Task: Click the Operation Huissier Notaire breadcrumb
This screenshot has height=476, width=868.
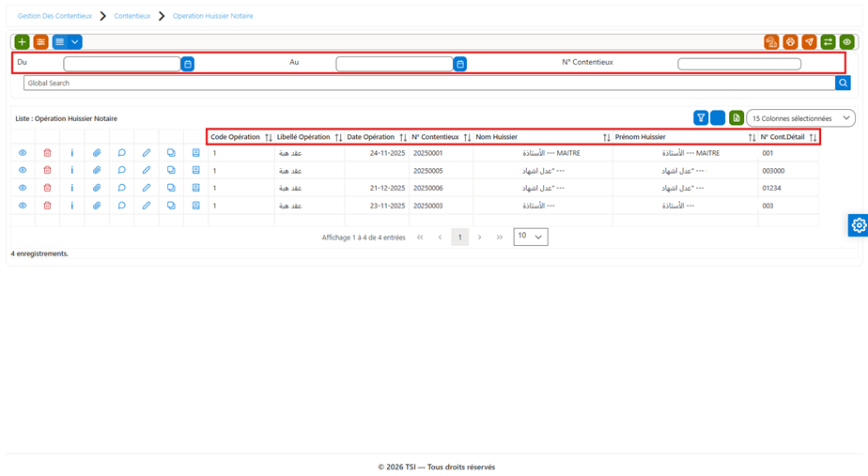Action: pos(212,16)
